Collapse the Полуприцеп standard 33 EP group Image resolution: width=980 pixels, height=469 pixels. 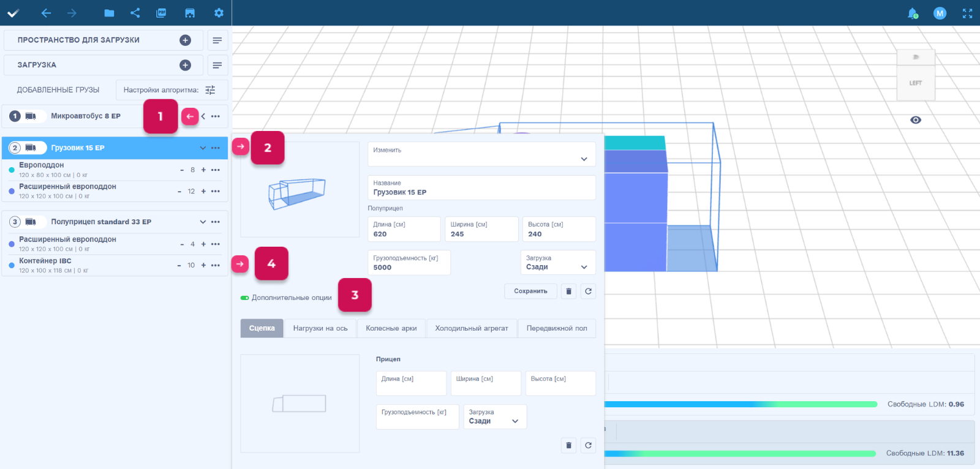point(203,222)
